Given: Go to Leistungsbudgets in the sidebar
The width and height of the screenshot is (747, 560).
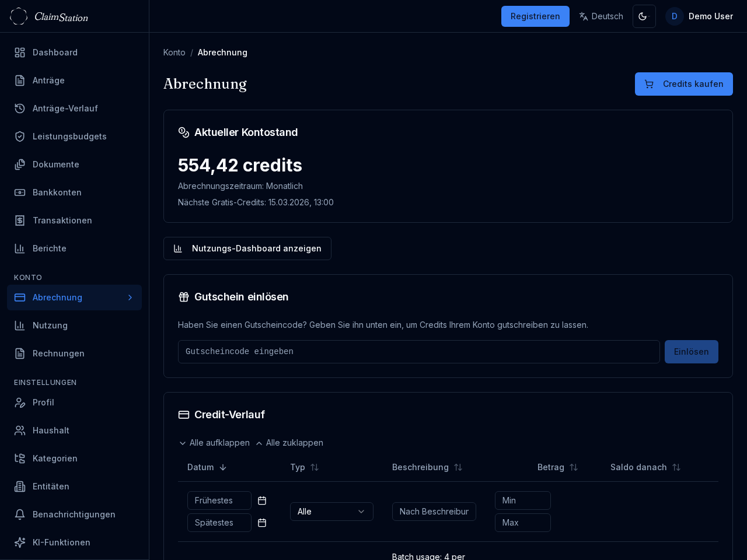Looking at the screenshot, I should (69, 136).
